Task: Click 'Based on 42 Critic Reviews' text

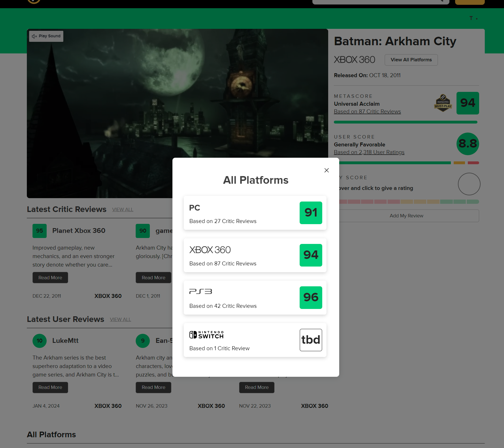Action: 223,306
